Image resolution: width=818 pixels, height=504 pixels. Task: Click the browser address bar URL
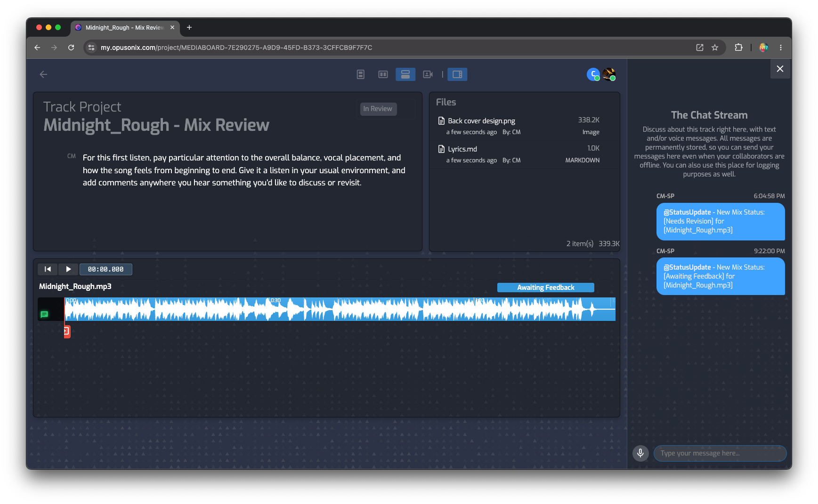click(x=236, y=48)
